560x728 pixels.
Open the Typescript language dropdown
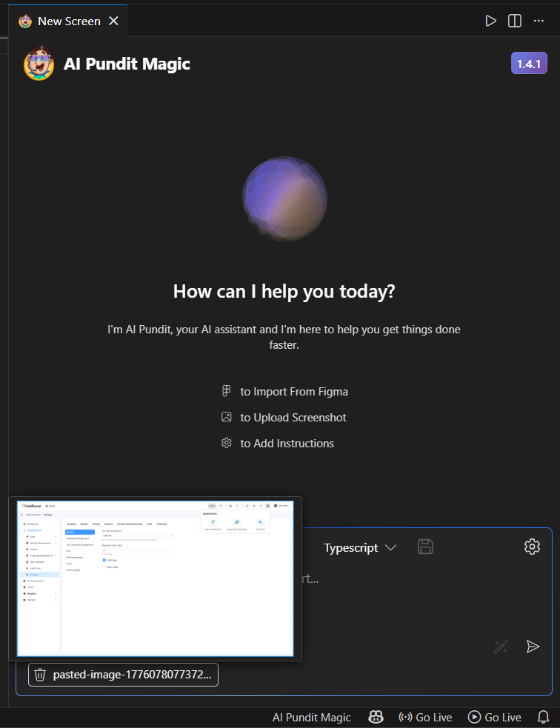(x=360, y=547)
